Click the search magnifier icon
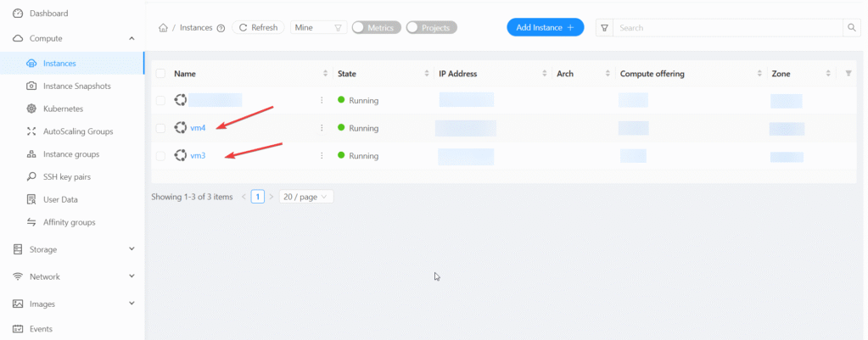 coord(852,28)
